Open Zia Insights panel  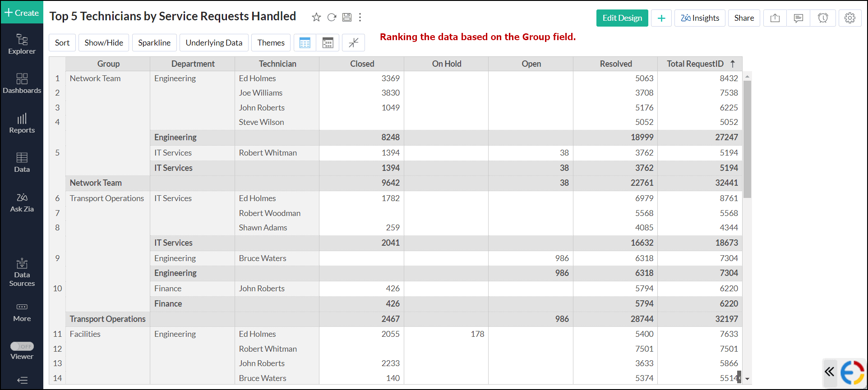point(699,18)
